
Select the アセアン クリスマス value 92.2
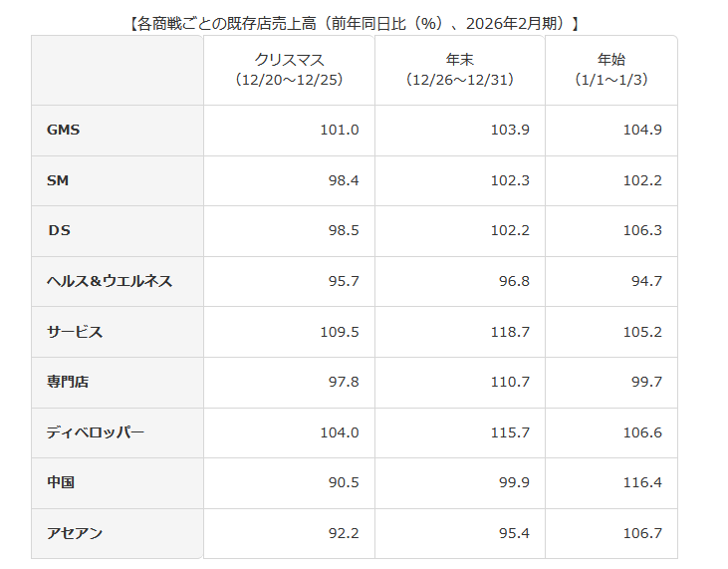[x=344, y=533]
